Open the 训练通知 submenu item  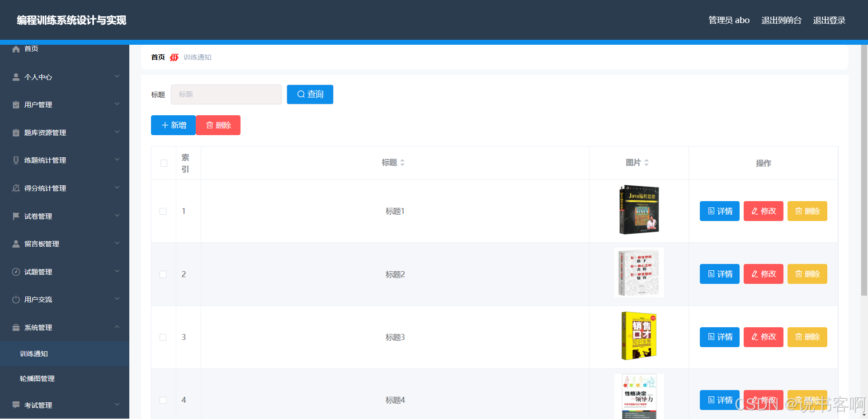65,353
